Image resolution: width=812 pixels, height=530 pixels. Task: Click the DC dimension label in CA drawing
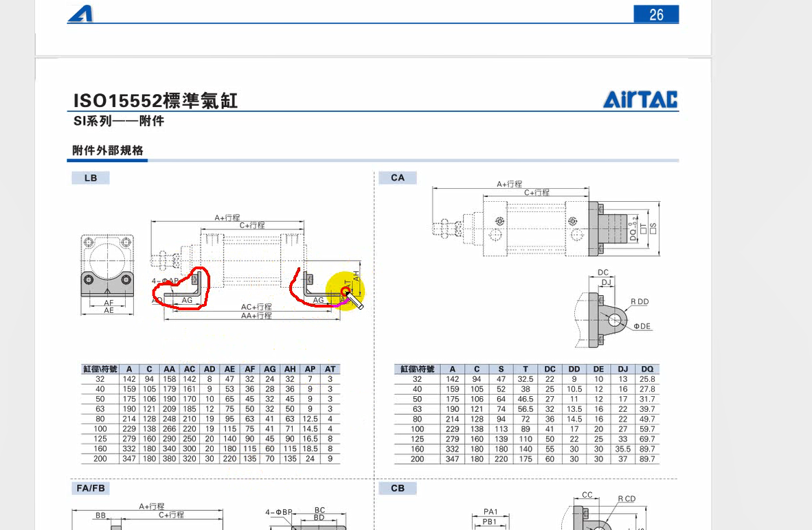pyautogui.click(x=602, y=273)
